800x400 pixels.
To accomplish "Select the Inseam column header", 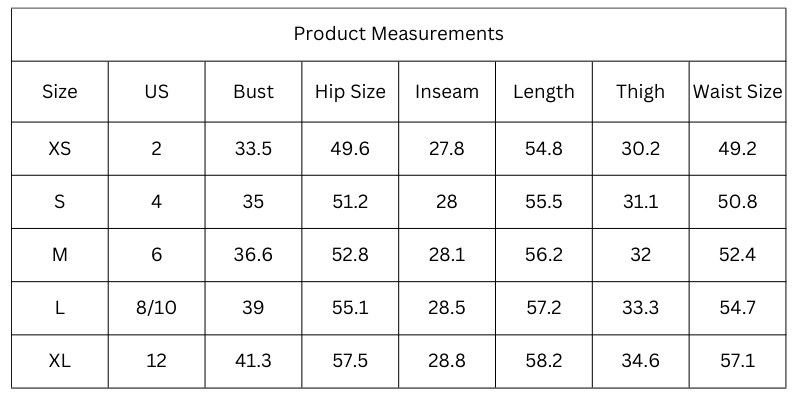I will point(447,92).
